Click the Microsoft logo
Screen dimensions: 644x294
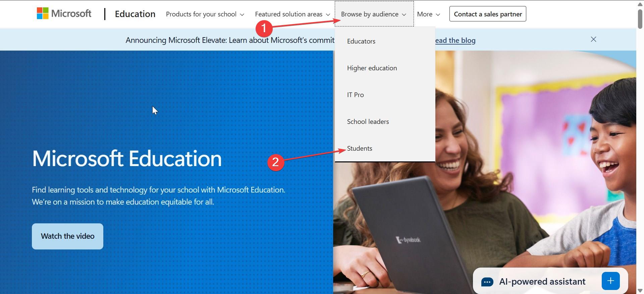click(x=64, y=14)
